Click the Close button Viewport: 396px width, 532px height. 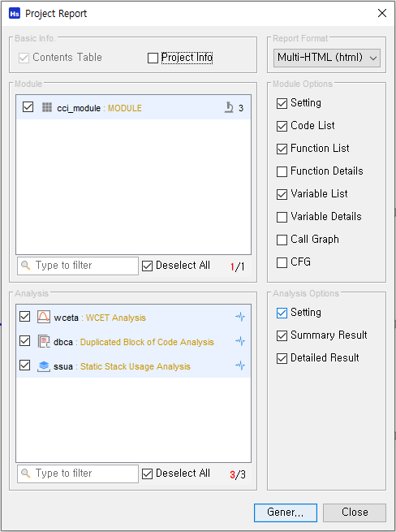pyautogui.click(x=355, y=513)
